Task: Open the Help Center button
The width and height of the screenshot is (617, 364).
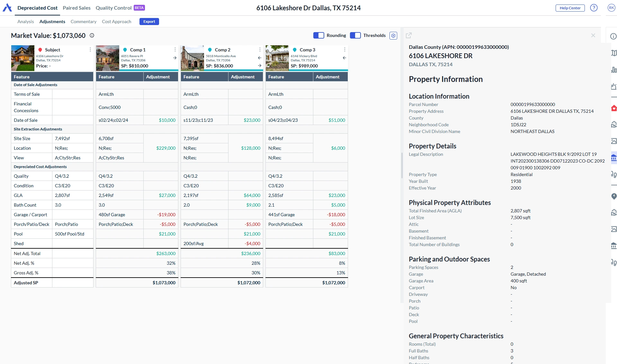Action: [x=570, y=8]
